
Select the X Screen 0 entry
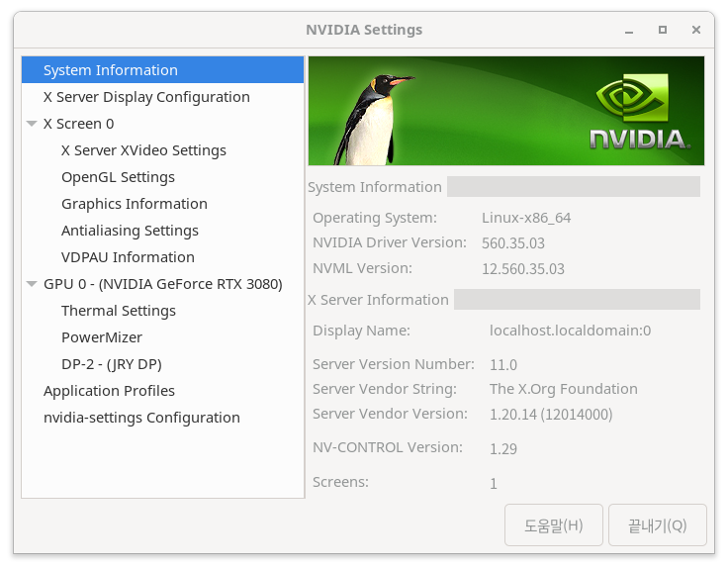point(78,124)
